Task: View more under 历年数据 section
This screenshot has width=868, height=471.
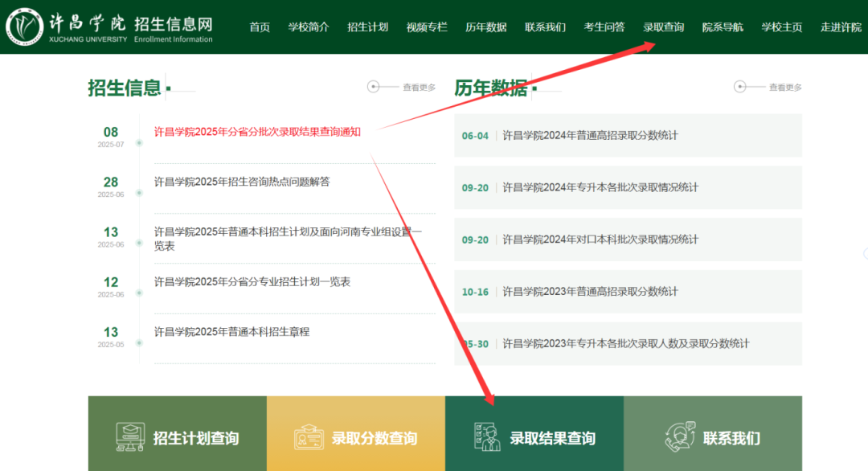Action: [785, 88]
